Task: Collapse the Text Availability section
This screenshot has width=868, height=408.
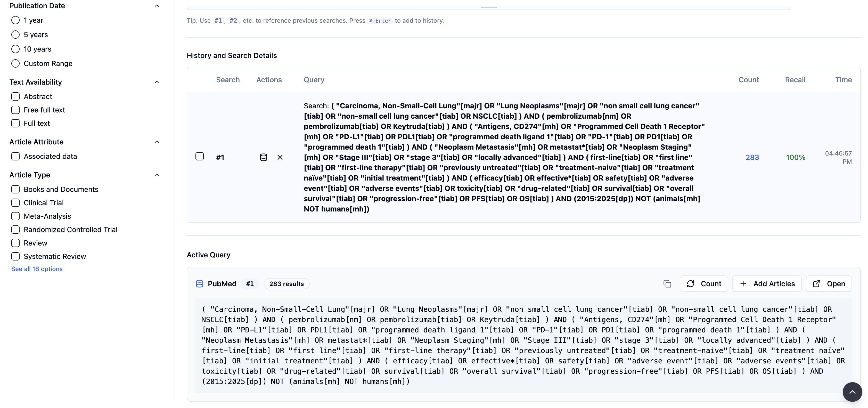Action: [157, 82]
